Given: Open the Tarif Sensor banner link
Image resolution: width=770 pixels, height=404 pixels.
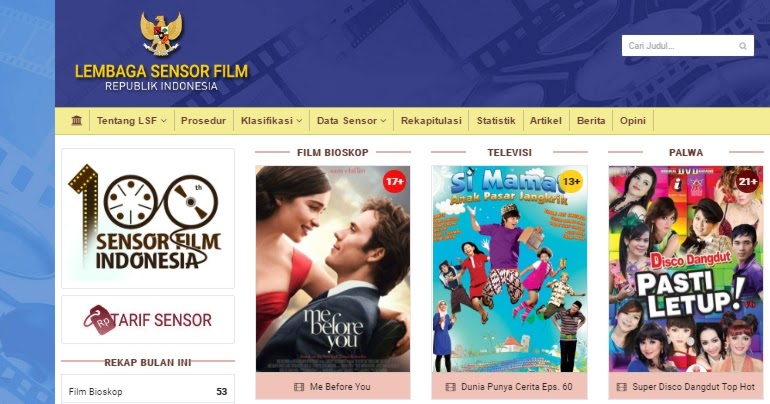Looking at the screenshot, I should (x=148, y=320).
